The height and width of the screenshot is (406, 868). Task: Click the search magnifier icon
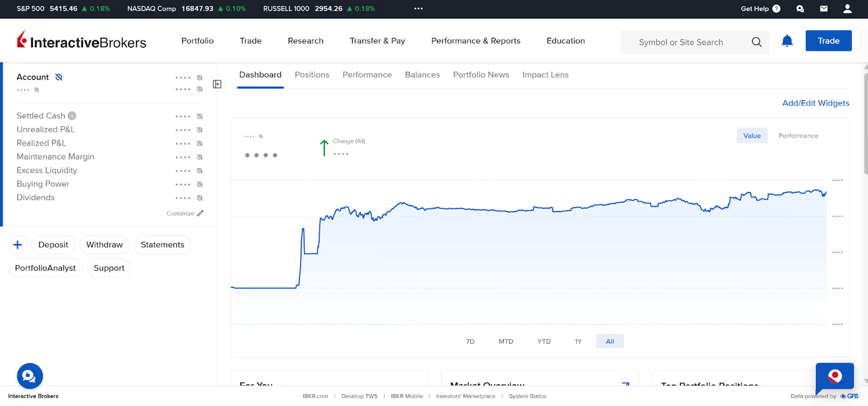tap(757, 42)
